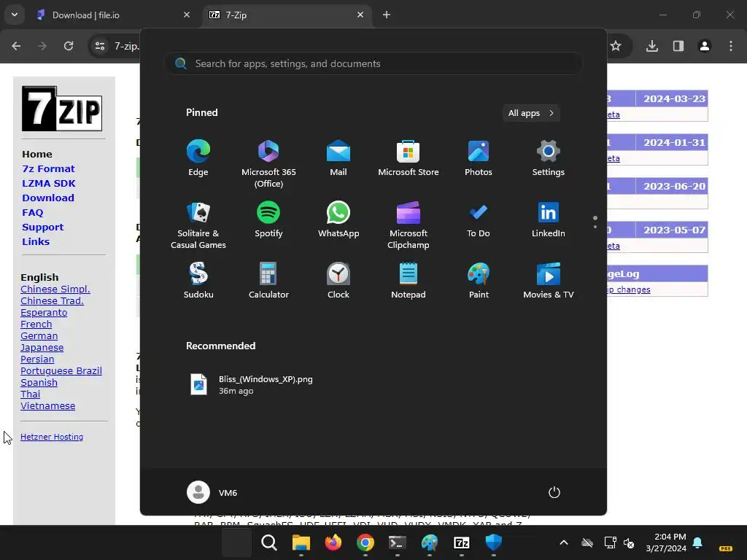Click the 7z Format link
Image resolution: width=747 pixels, height=560 pixels.
48,168
